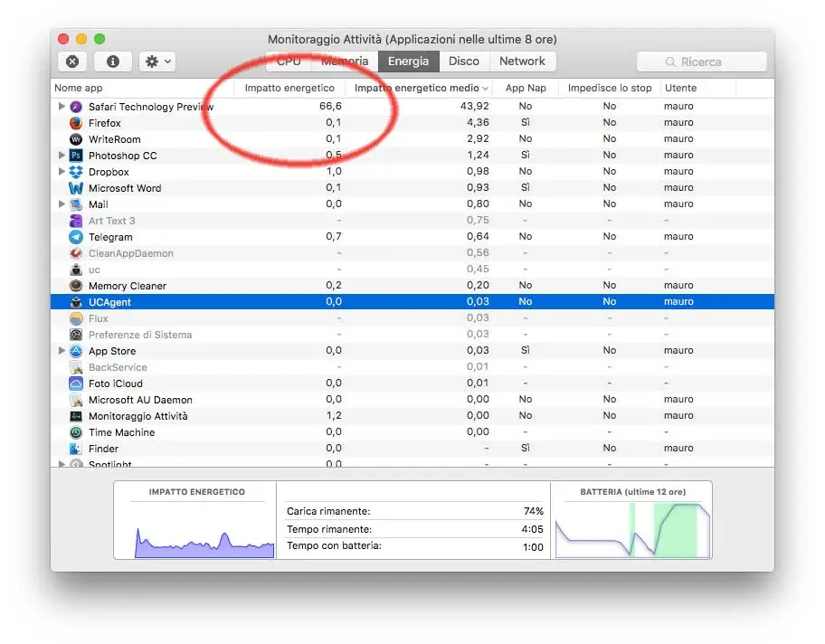The height and width of the screenshot is (644, 825).
Task: Select the Monitoraggio Attività icon in the list
Action: coord(77,416)
